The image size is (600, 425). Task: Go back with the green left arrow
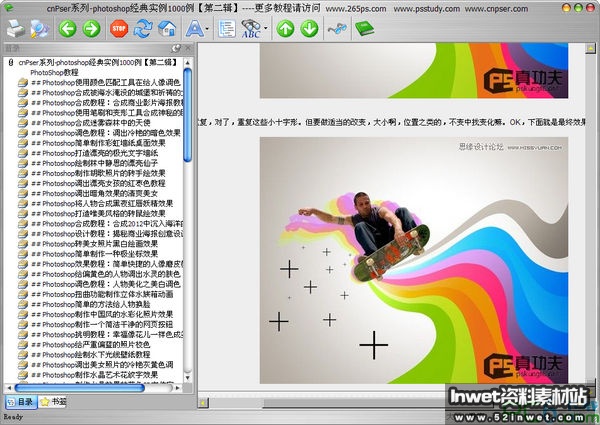[x=67, y=29]
